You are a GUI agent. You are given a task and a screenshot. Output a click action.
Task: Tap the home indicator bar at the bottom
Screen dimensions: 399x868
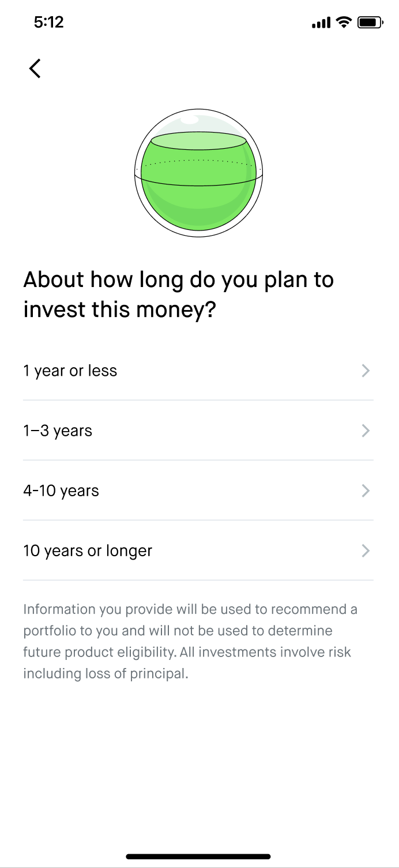click(x=198, y=856)
